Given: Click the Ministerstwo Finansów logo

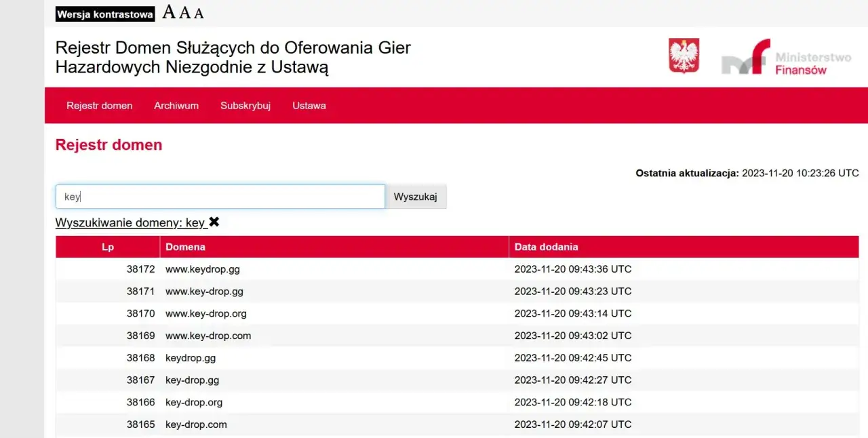Looking at the screenshot, I should (x=786, y=57).
